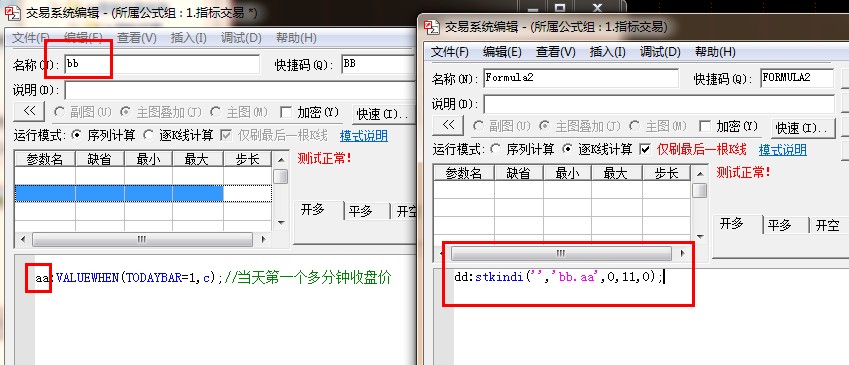Open 插入(I) menu in right window
The image size is (849, 365).
[x=608, y=52]
